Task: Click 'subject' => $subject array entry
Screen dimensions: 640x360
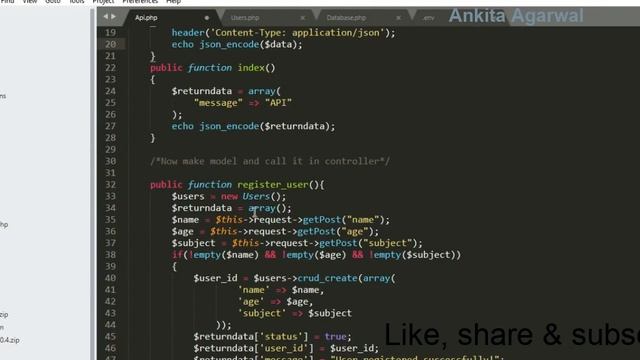Action: [295, 313]
